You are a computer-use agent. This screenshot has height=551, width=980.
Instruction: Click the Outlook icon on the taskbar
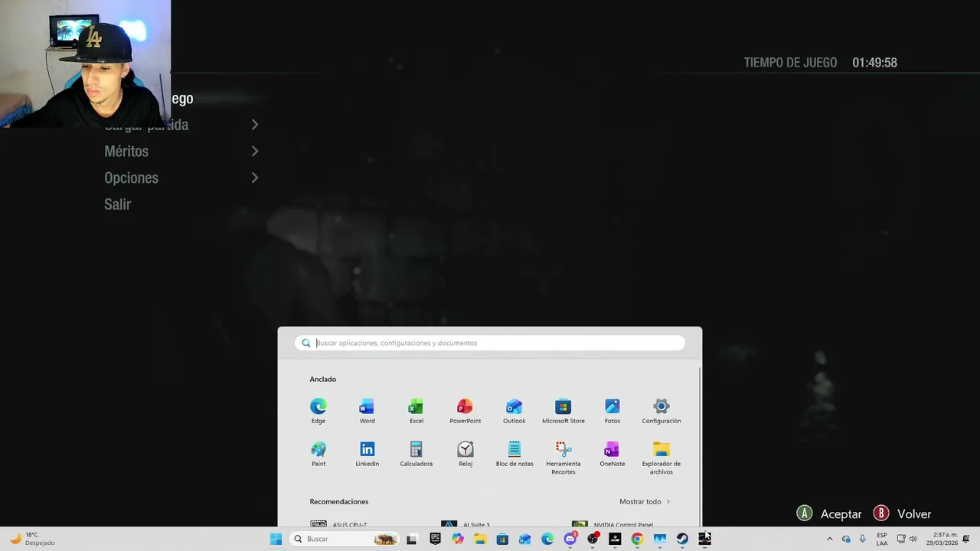pos(524,539)
